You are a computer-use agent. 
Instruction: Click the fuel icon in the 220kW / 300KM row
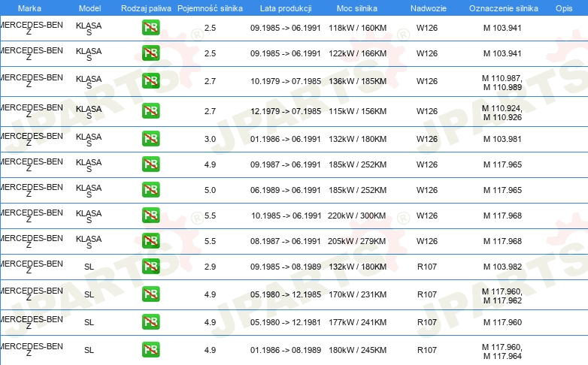point(150,215)
